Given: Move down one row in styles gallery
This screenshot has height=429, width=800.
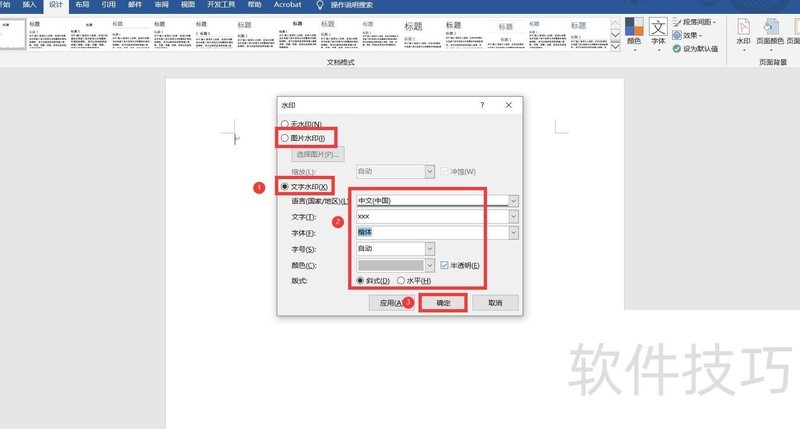Looking at the screenshot, I should point(616,35).
